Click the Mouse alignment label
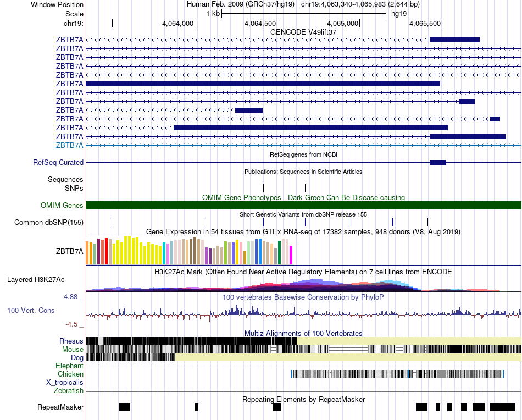522x420 pixels. tap(73, 350)
